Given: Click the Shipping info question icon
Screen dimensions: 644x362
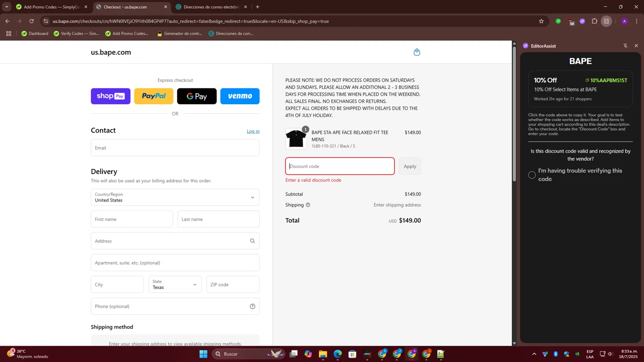Looking at the screenshot, I should (x=308, y=205).
